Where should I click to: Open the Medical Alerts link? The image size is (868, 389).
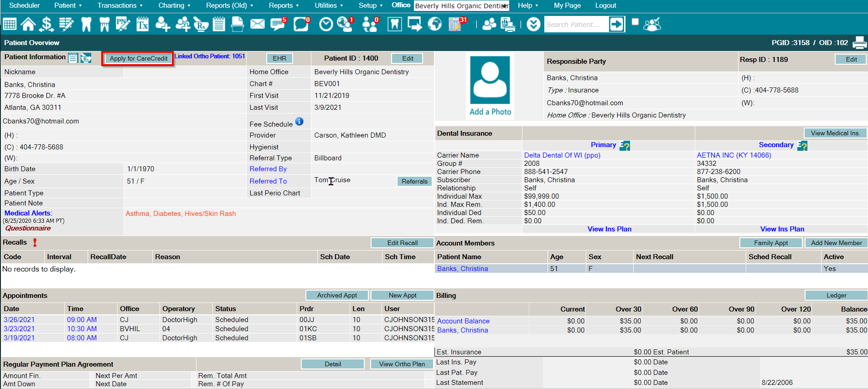[28, 213]
